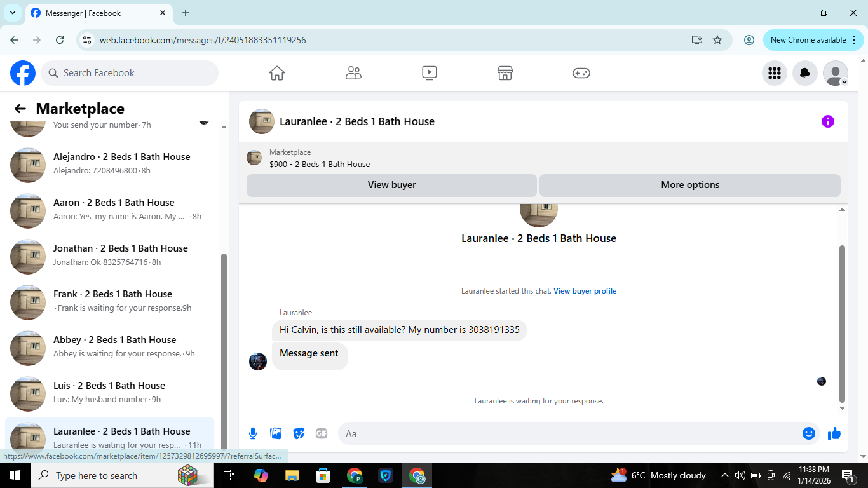Screen dimensions: 868x488
Task: Open Abbey's 2 Beds 1 Bath House chat
Action: [109, 347]
